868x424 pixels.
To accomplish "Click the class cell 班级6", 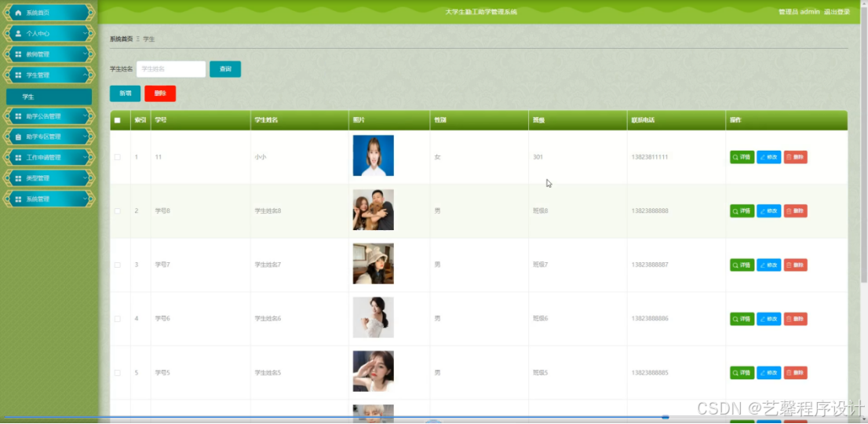I will click(540, 319).
